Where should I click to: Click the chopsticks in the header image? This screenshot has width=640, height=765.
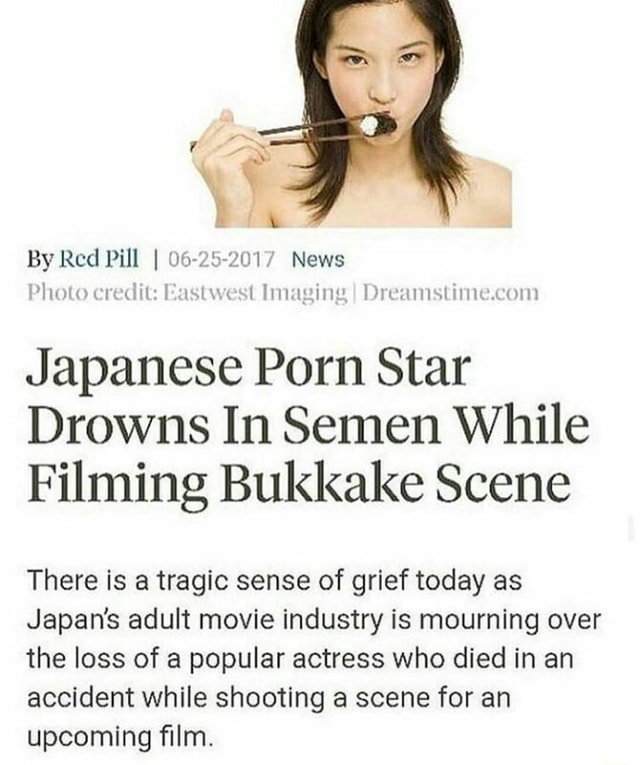[x=288, y=132]
